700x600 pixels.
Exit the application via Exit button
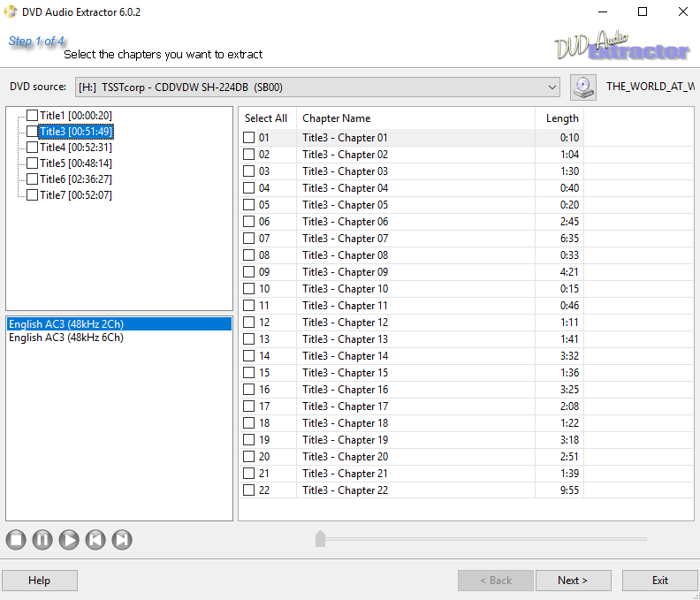click(x=660, y=581)
